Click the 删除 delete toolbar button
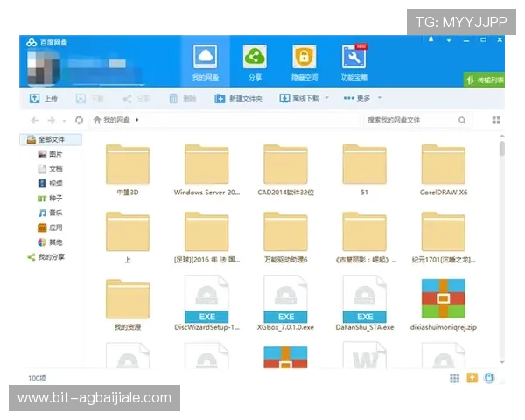This screenshot has width=525, height=420. pos(183,98)
